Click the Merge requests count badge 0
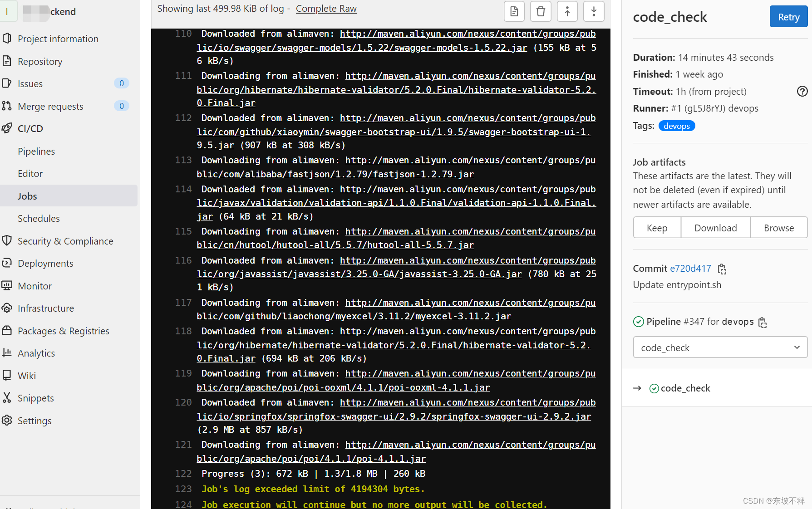The image size is (812, 509). click(x=121, y=106)
